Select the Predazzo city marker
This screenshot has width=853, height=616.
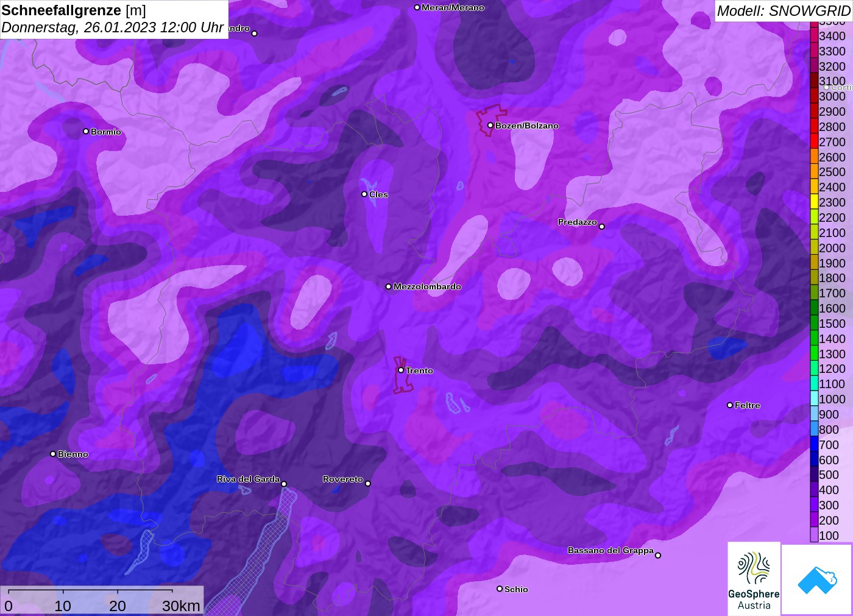[x=601, y=227]
